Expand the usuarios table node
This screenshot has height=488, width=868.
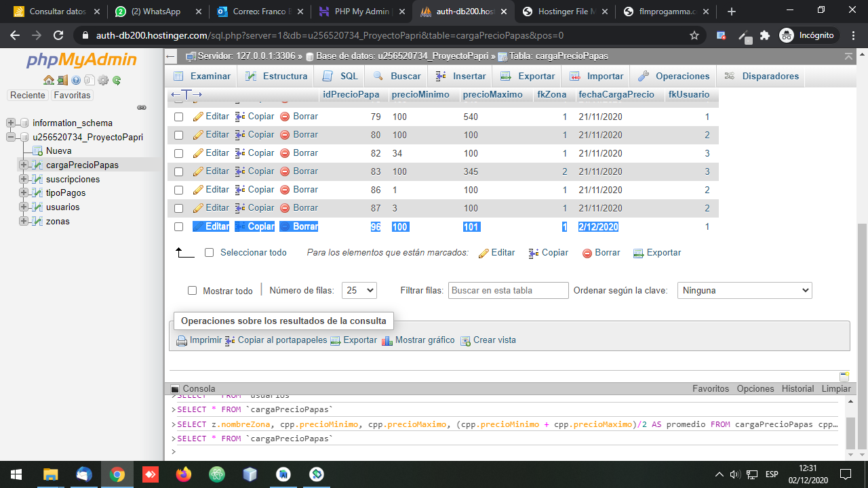(24, 207)
